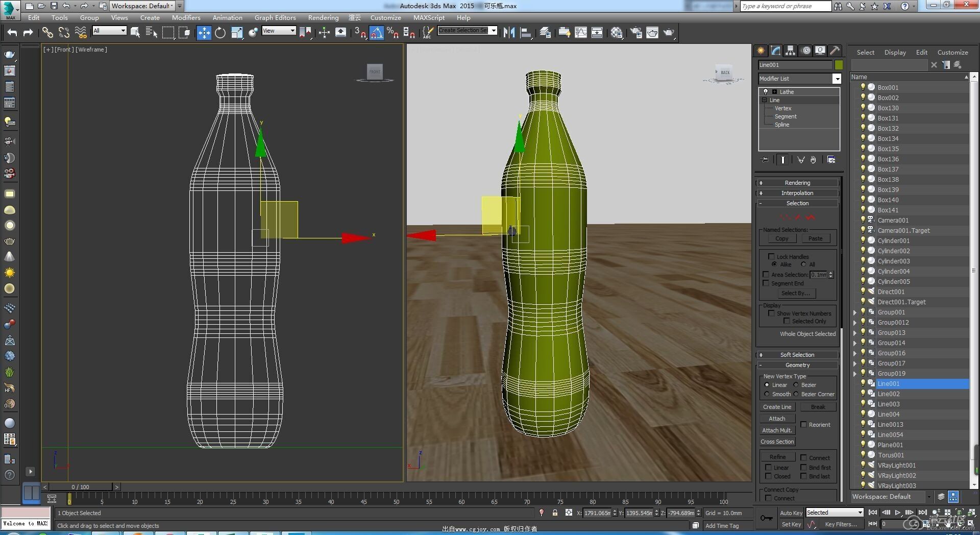This screenshot has width=980, height=535.
Task: Expand Group001 in scene explorer
Action: pyautogui.click(x=855, y=312)
